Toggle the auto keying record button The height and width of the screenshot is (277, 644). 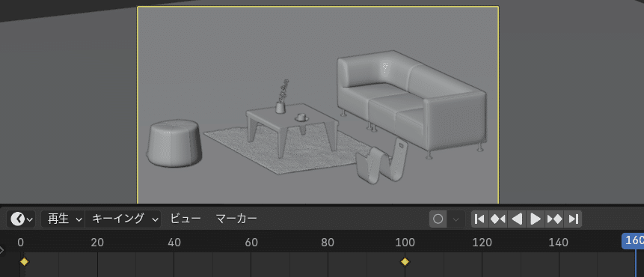point(438,219)
